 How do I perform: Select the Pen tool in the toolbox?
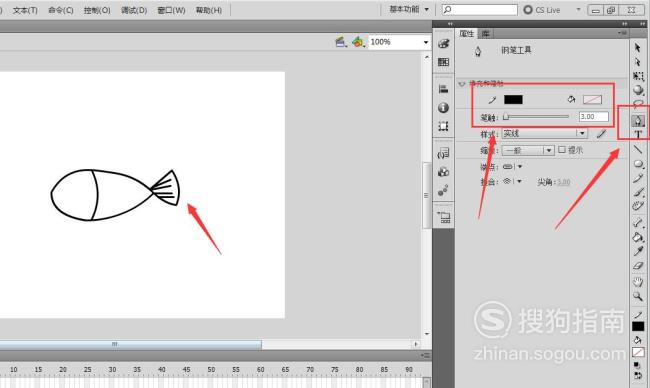638,121
